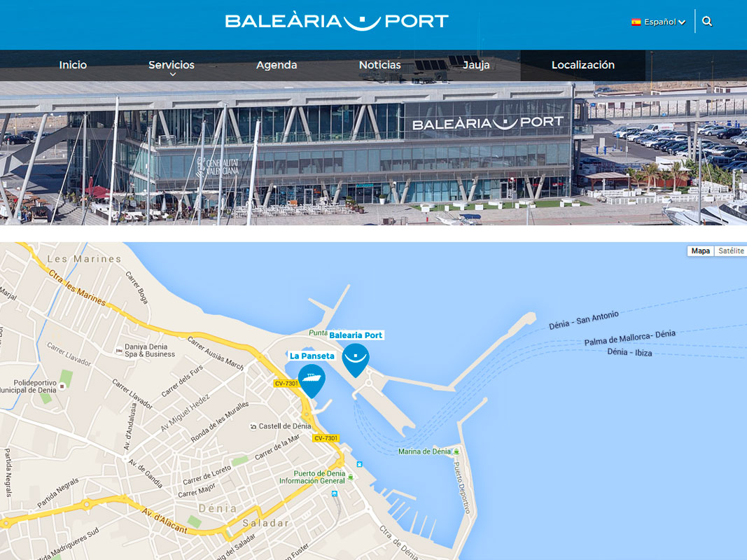
Task: Open the Noticias section
Action: pos(379,65)
